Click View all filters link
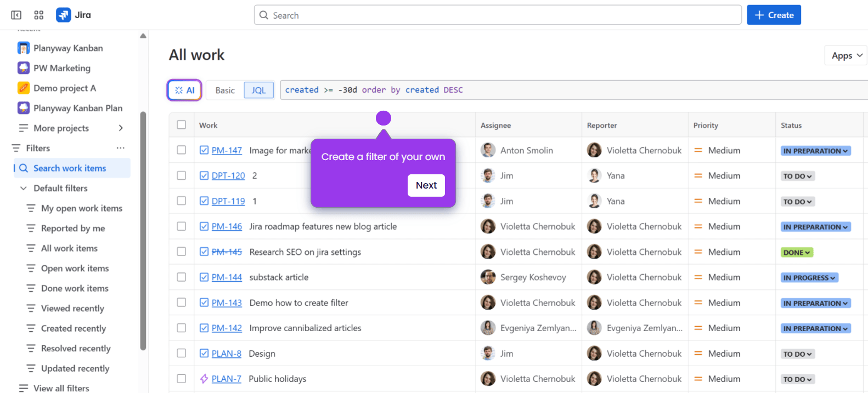This screenshot has width=868, height=393. pos(61,388)
